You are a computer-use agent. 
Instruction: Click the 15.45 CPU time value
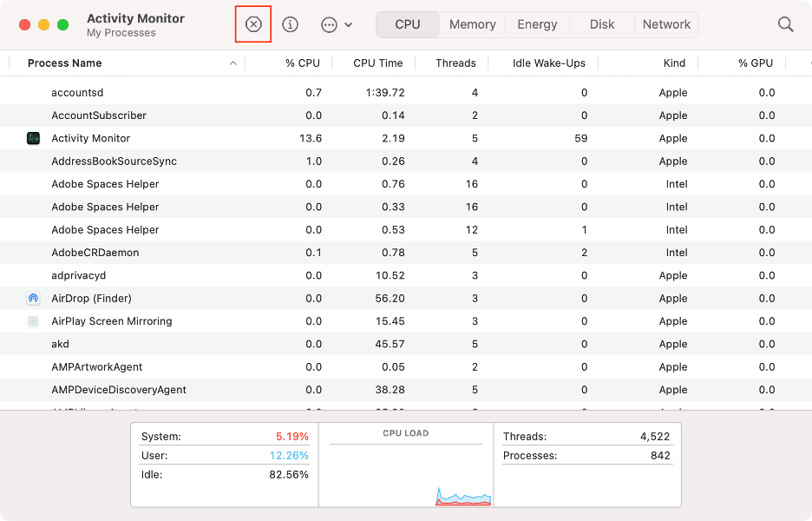pyautogui.click(x=390, y=321)
